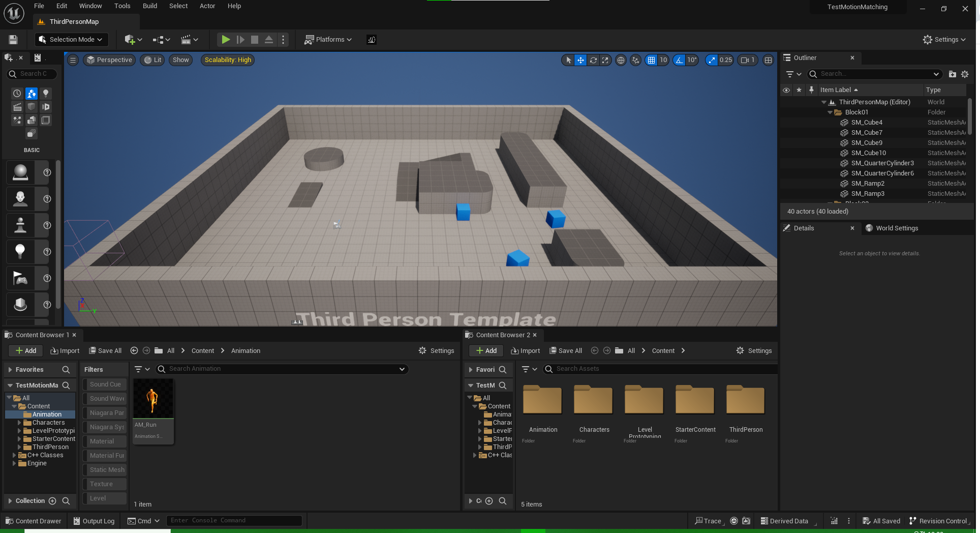Open Outliner settings gear icon

tap(965, 74)
